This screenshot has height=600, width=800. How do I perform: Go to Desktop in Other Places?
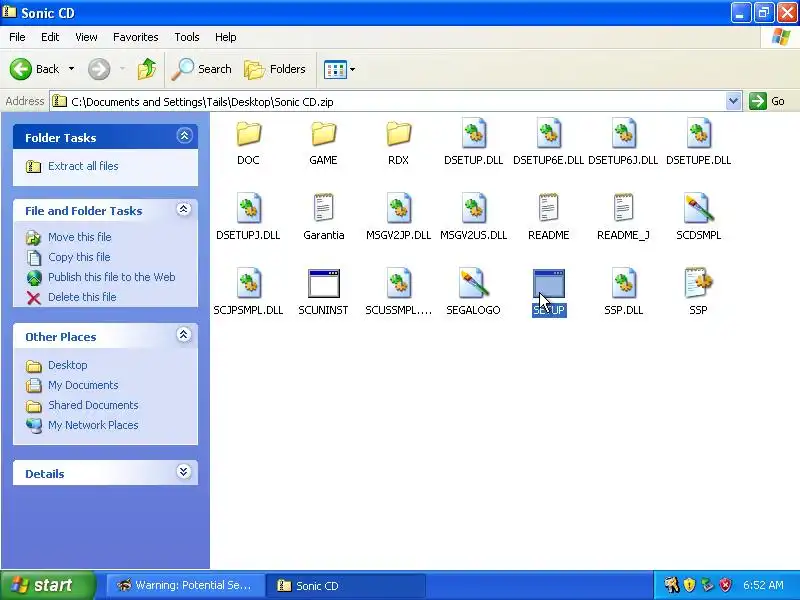pyautogui.click(x=68, y=365)
